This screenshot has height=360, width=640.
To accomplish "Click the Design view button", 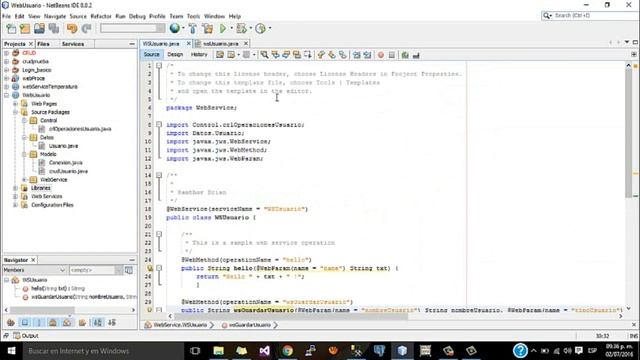I will pos(175,54).
